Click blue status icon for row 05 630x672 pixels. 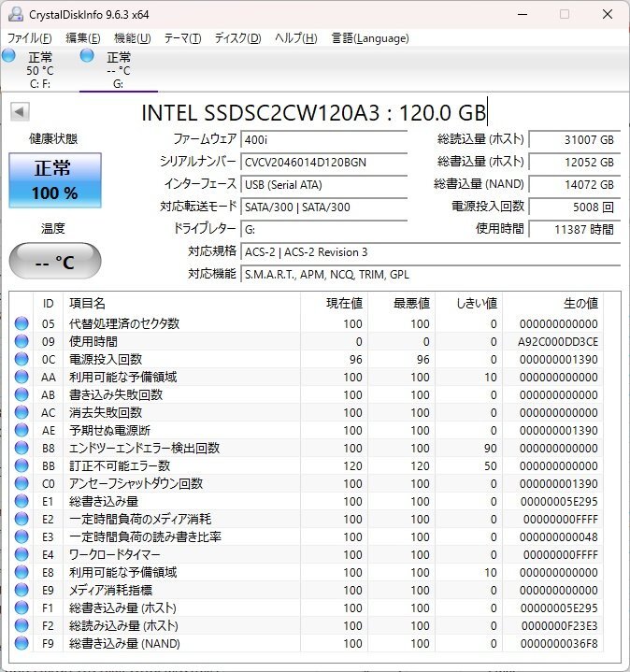pyautogui.click(x=21, y=323)
